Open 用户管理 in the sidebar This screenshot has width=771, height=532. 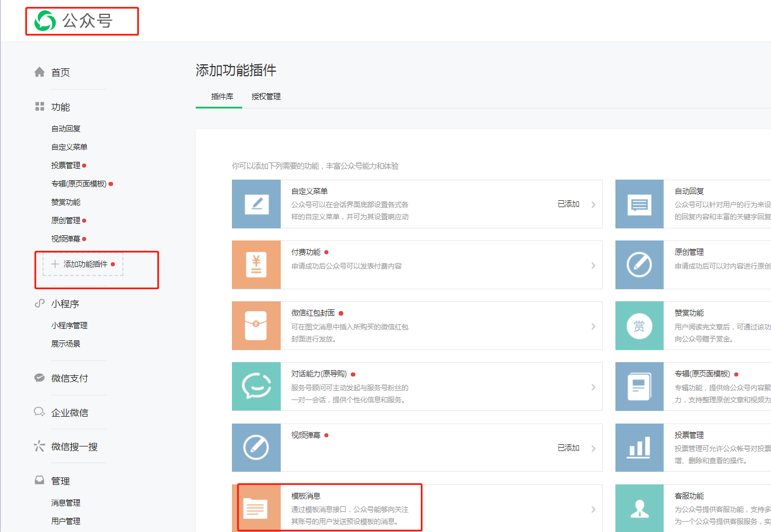click(x=66, y=521)
